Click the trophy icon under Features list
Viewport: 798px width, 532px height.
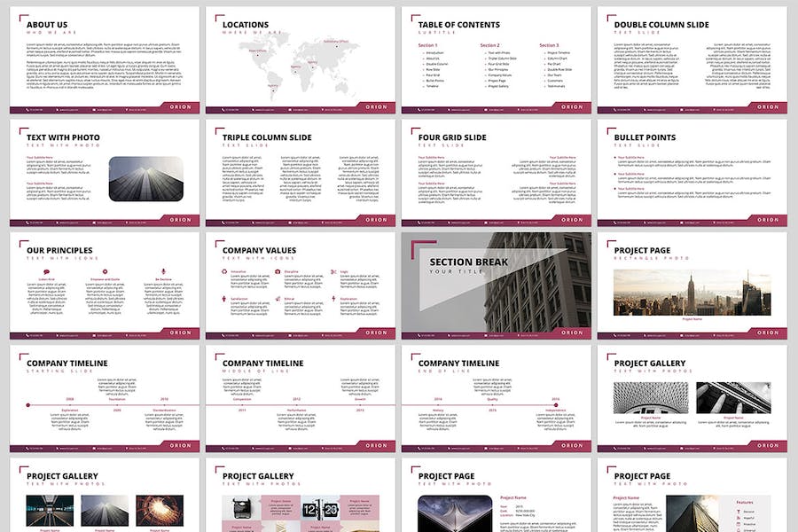point(740,512)
